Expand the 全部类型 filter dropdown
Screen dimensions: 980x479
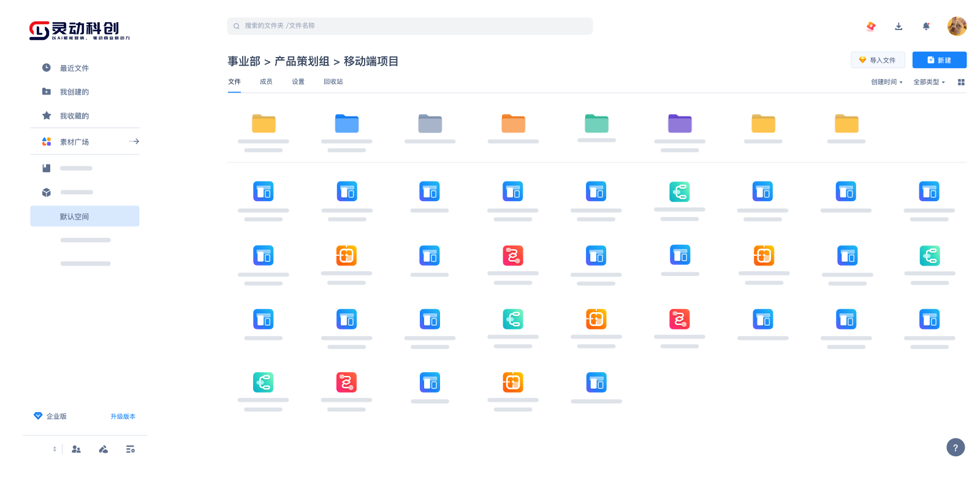(x=929, y=82)
